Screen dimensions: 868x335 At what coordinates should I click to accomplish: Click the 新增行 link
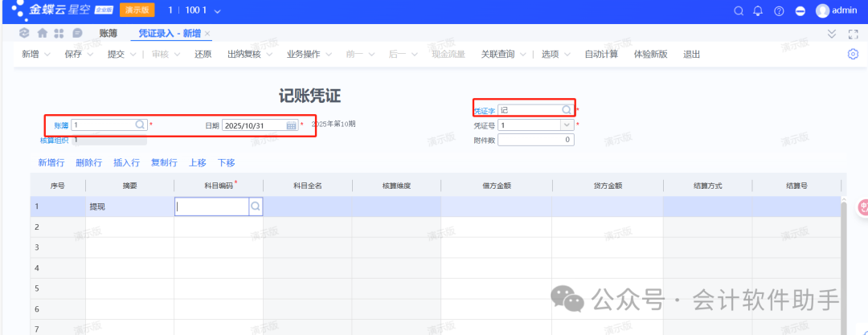(51, 162)
